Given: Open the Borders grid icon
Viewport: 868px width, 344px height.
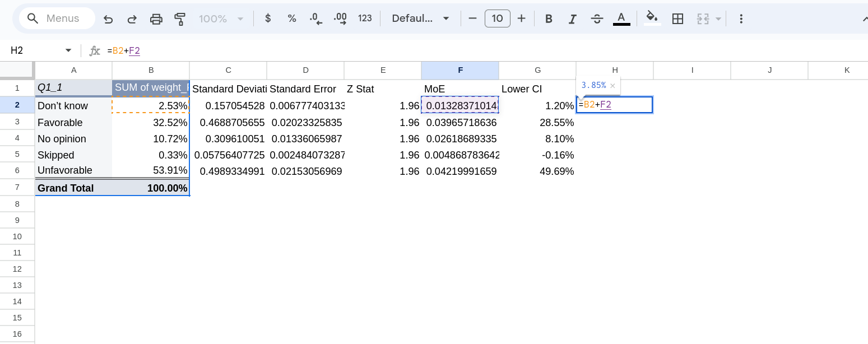Looking at the screenshot, I should click(x=677, y=18).
